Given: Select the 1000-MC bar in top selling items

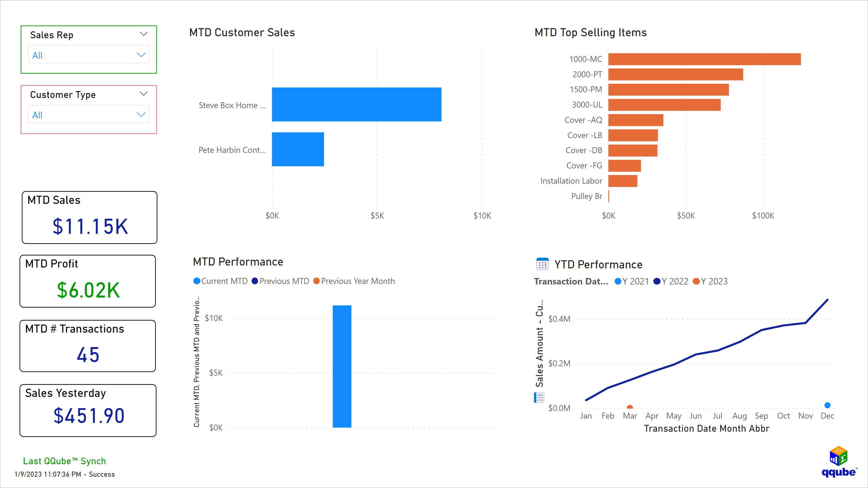Looking at the screenshot, I should pos(704,59).
